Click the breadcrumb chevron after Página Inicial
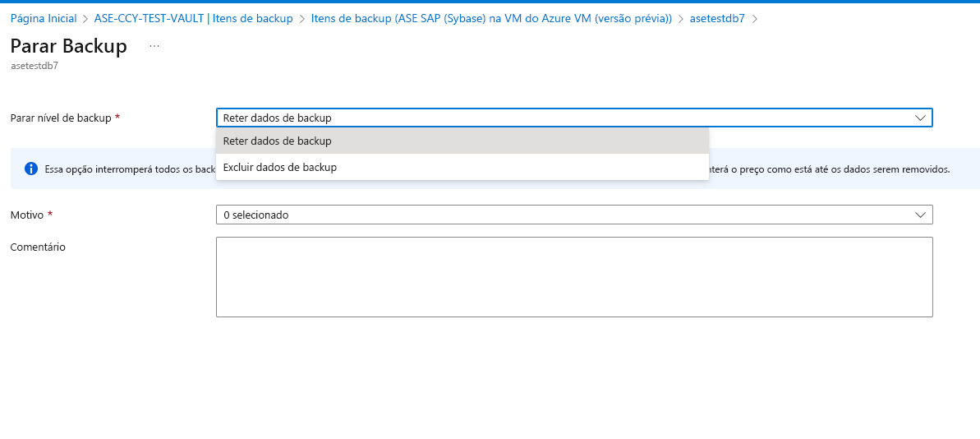The height and width of the screenshot is (439, 980). pos(85,18)
